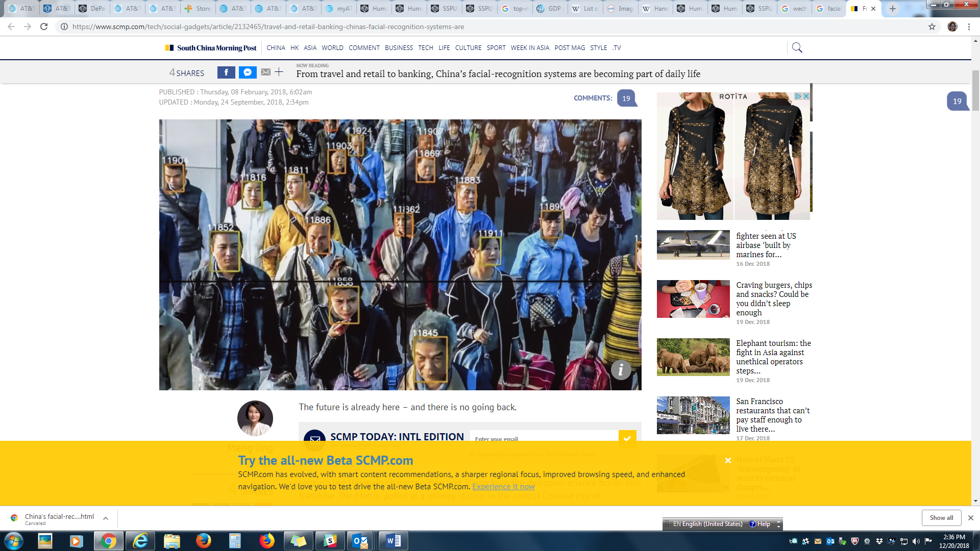Open the BUSINESS section menu

(x=399, y=48)
